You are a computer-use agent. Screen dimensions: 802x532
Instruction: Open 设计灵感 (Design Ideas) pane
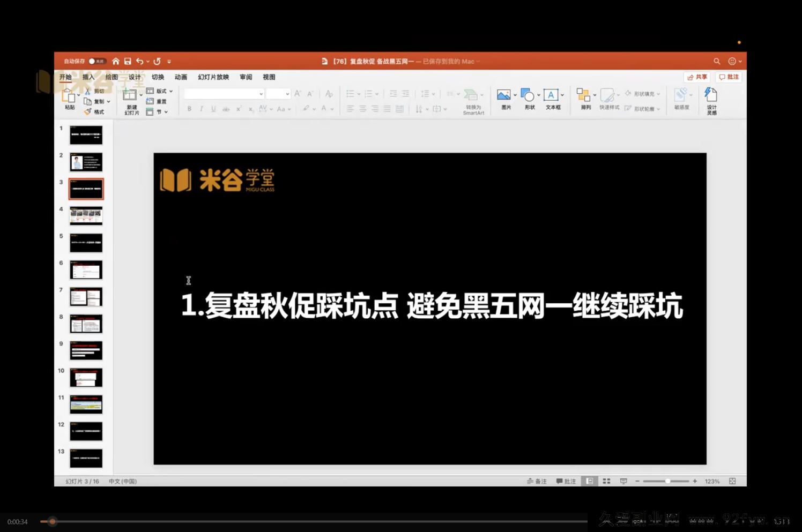click(711, 99)
